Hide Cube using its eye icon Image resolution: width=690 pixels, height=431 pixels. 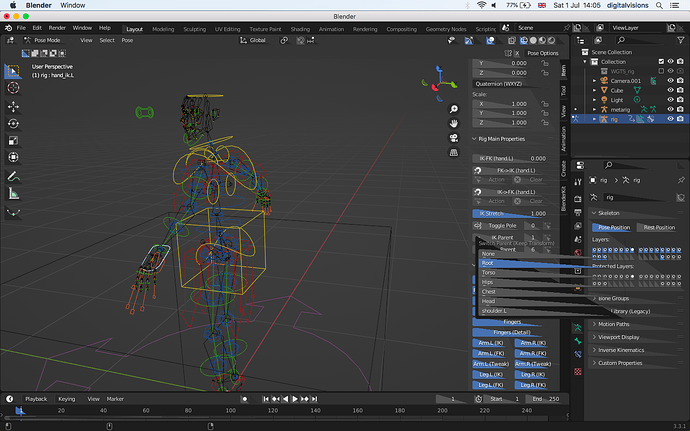coord(670,90)
